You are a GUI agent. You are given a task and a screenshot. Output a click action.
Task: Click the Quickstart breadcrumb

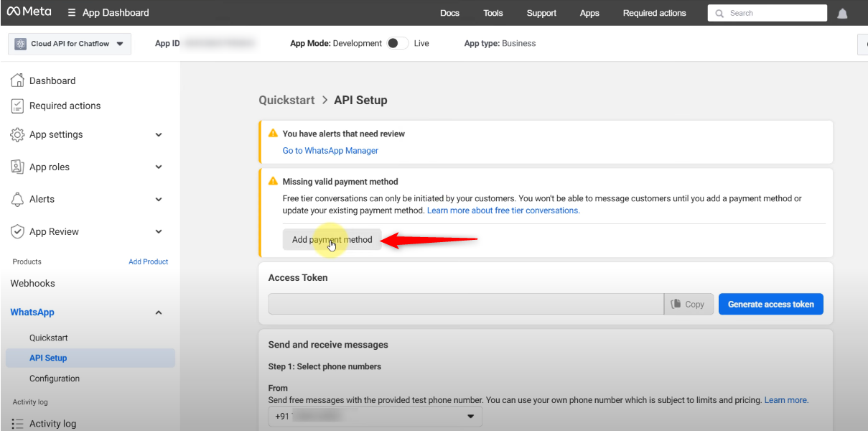pos(286,100)
